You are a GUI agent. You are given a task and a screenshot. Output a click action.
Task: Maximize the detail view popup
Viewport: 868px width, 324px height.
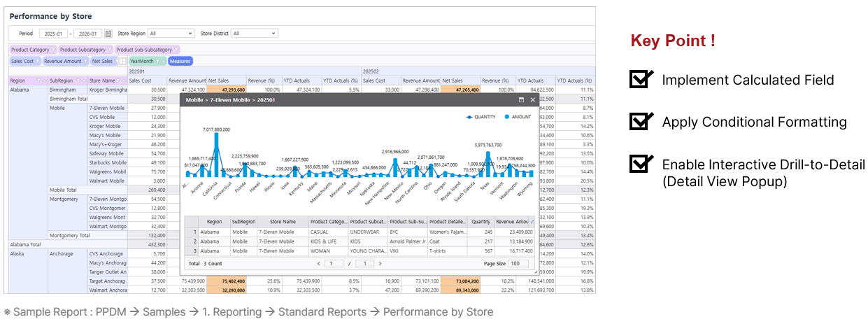coord(521,100)
